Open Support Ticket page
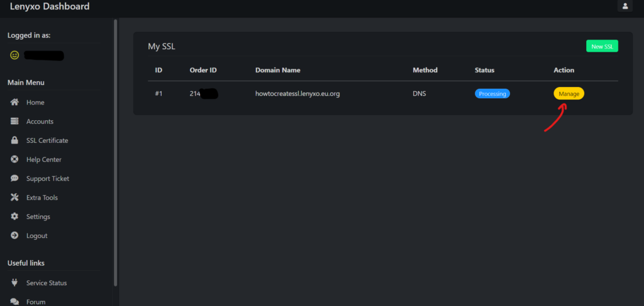The width and height of the screenshot is (644, 306). pos(48,179)
